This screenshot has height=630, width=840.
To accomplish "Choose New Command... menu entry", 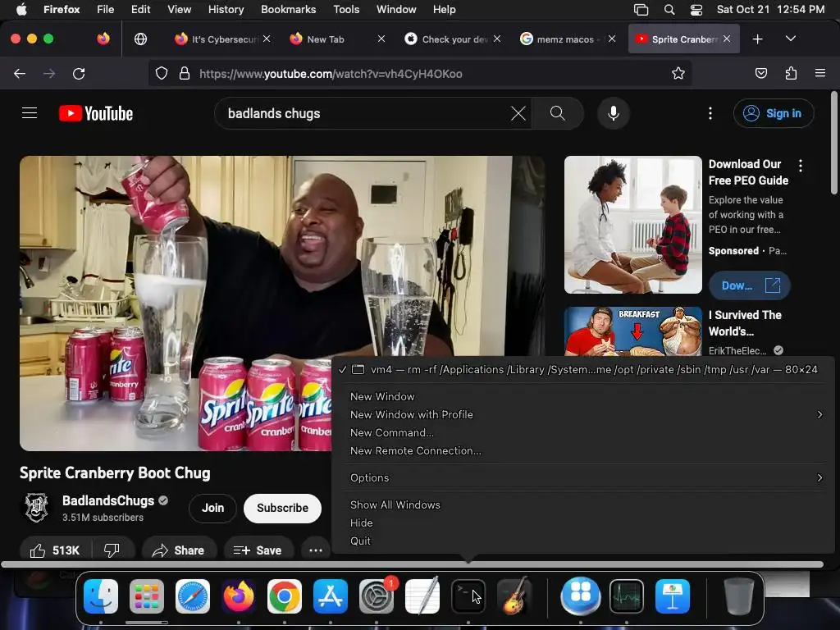I will coord(583,433).
